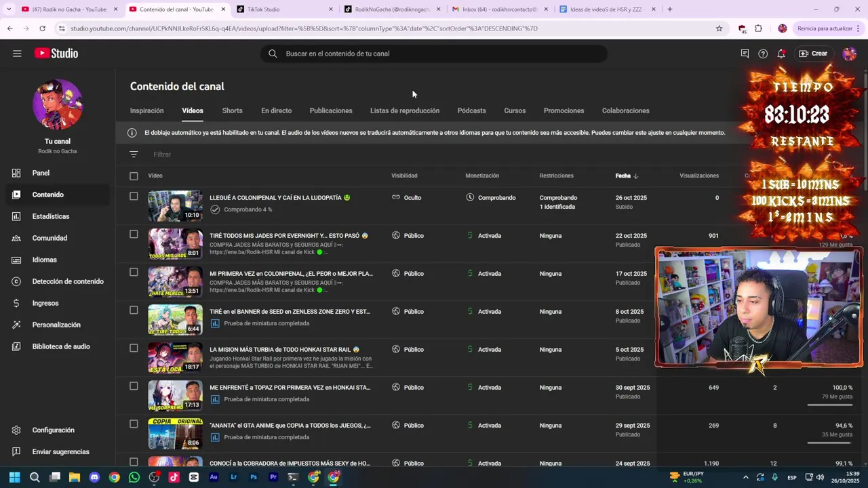The height and width of the screenshot is (488, 868).
Task: Open WhatsApp from the taskbar
Action: 134,477
